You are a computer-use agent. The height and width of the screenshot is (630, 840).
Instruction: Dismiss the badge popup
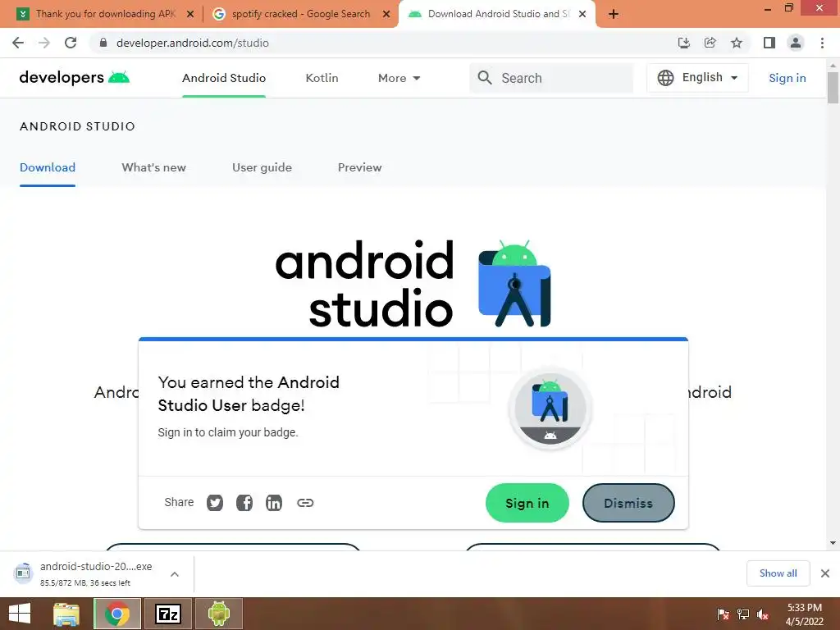pyautogui.click(x=628, y=503)
